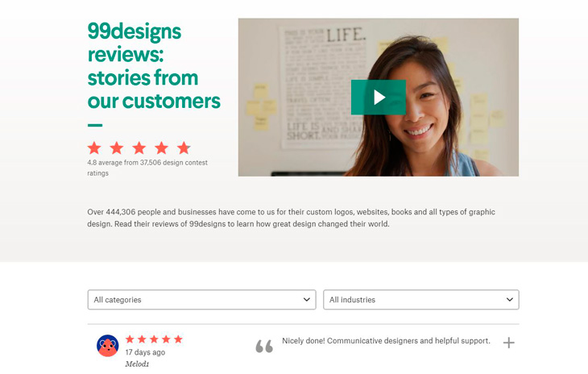Click the fifth star of the 4.8 average rating

184,148
